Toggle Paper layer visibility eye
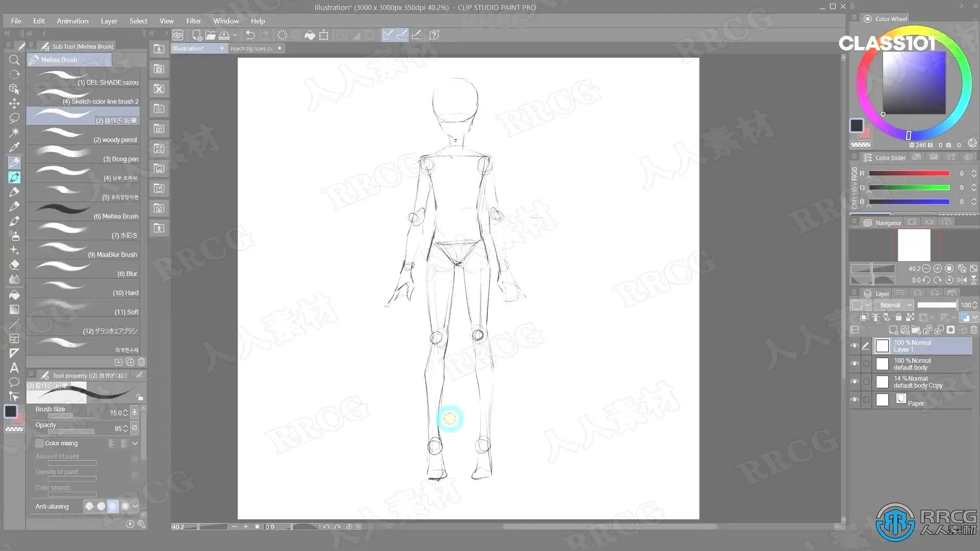The image size is (980, 551). click(x=854, y=399)
